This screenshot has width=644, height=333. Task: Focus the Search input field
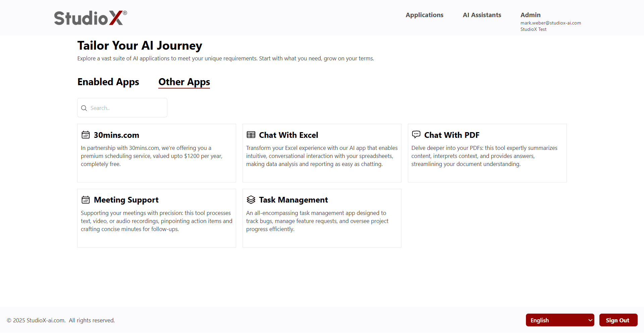pos(127,108)
